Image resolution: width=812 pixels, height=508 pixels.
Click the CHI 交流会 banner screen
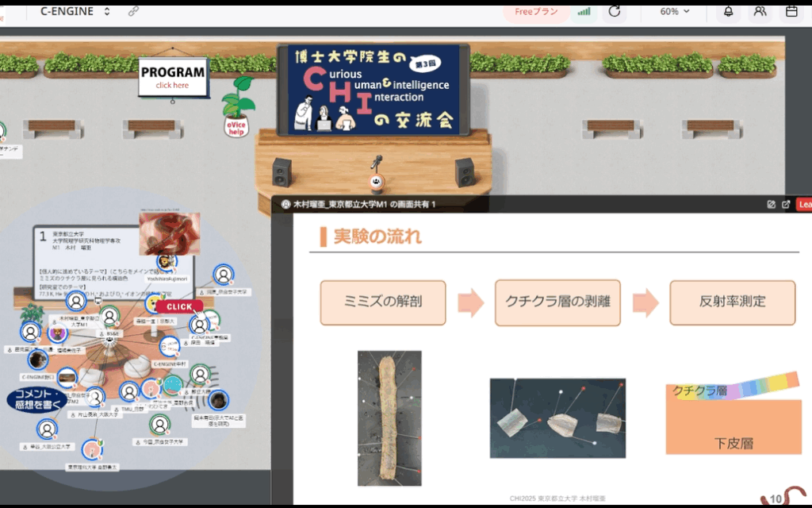click(x=374, y=90)
